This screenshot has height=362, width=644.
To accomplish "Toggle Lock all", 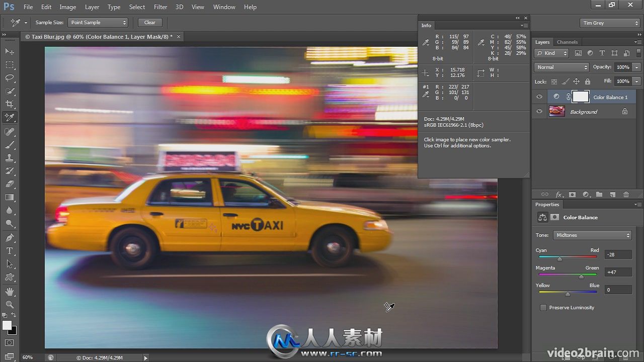I will click(588, 81).
